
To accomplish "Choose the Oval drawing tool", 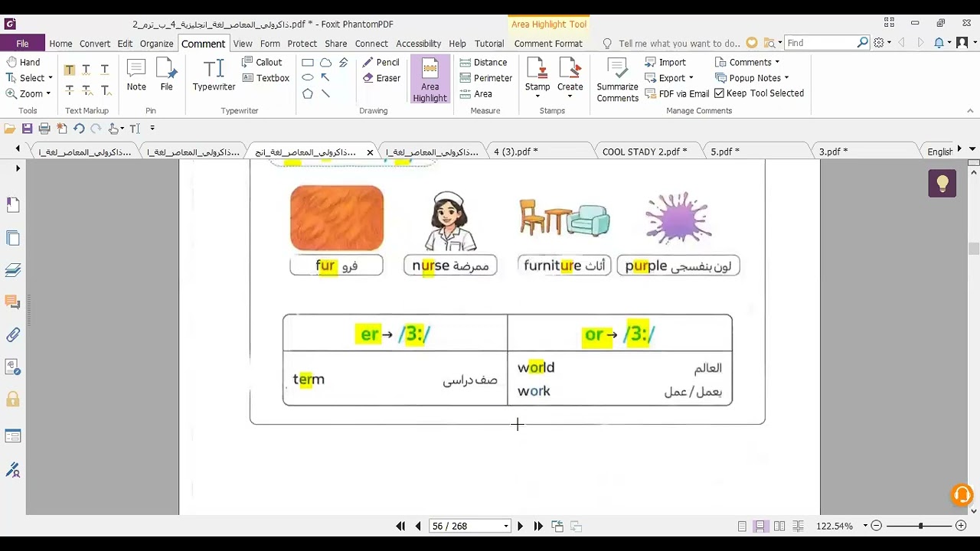I will pos(308,78).
